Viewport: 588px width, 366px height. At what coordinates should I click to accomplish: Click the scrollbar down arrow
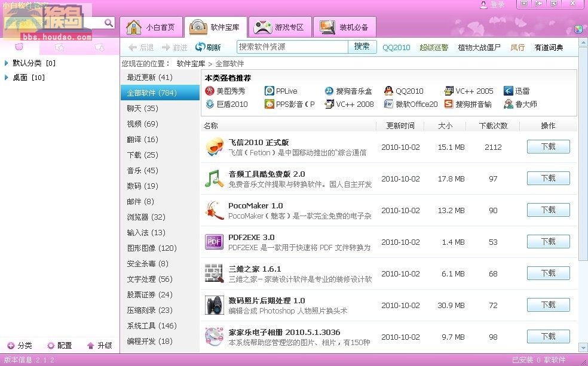[583, 347]
